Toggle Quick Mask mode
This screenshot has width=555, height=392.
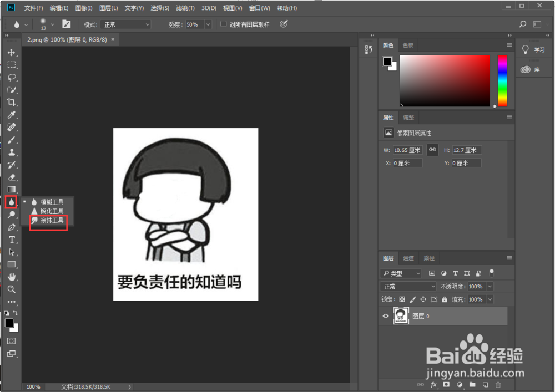(x=11, y=341)
